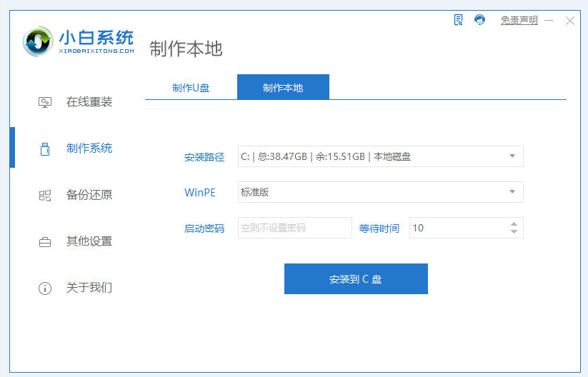The height and width of the screenshot is (377, 588).
Task: Click the 制作系统 USB drive icon
Action: [x=44, y=149]
